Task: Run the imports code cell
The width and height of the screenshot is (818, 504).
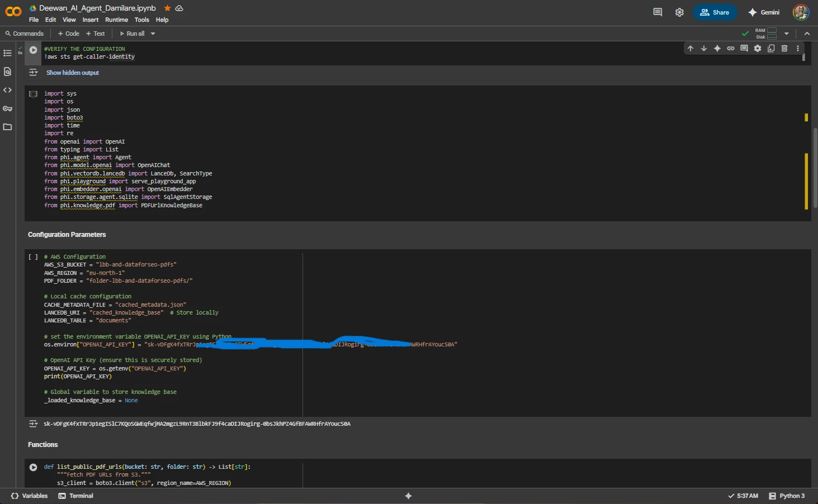Action: click(33, 94)
